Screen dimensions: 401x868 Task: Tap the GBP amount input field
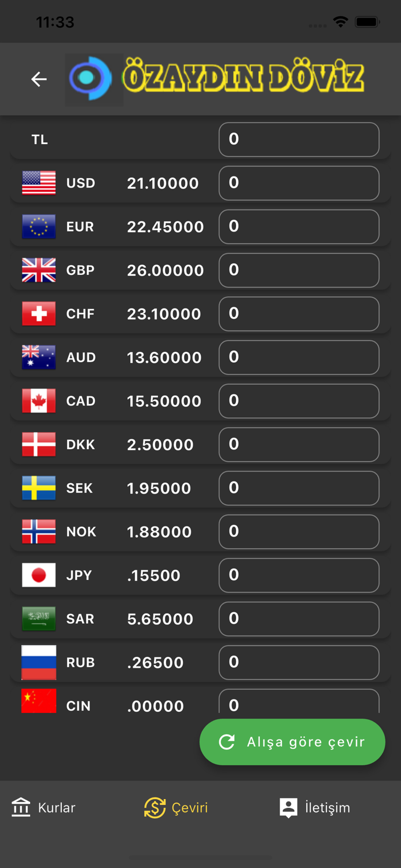299,270
